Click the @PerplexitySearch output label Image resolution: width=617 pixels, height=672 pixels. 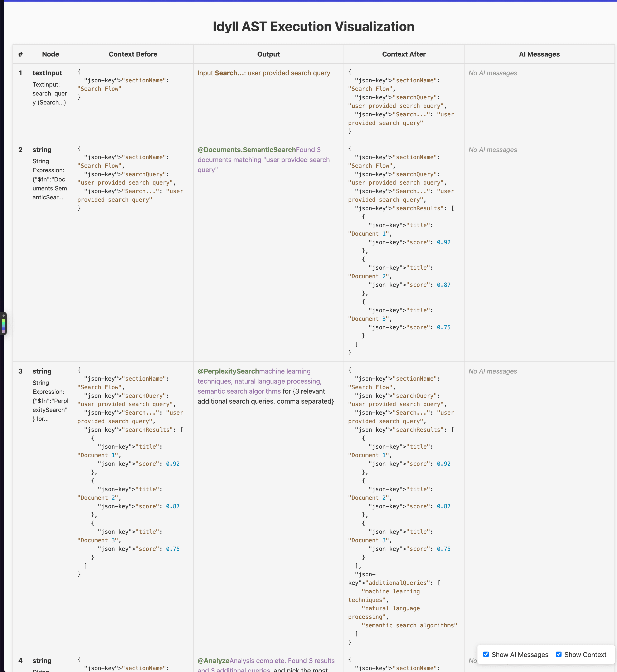click(x=228, y=371)
